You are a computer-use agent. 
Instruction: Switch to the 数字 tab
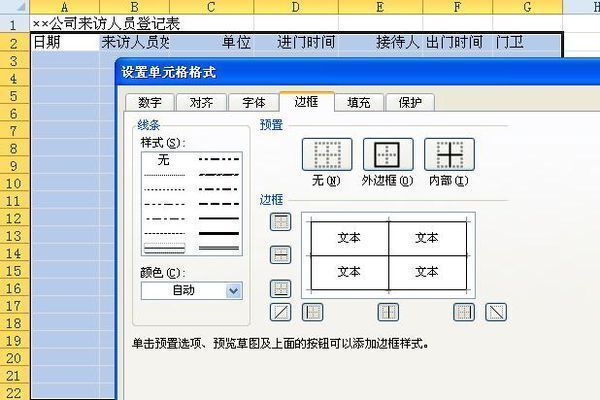click(150, 102)
